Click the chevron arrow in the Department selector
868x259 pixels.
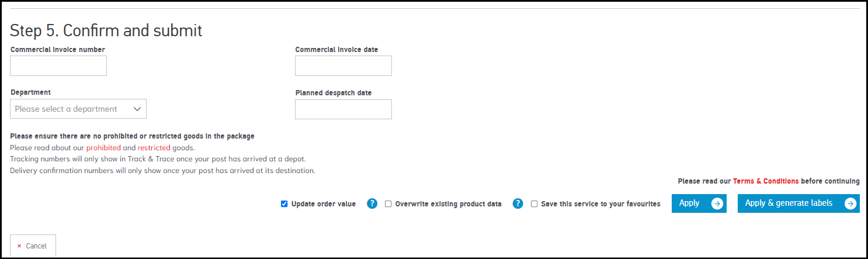137,109
